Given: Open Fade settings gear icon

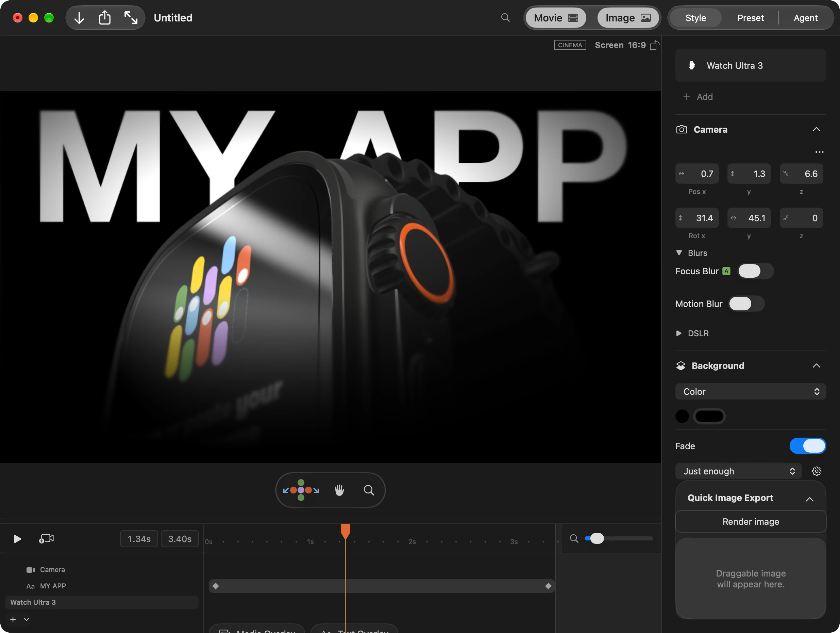Looking at the screenshot, I should (817, 471).
